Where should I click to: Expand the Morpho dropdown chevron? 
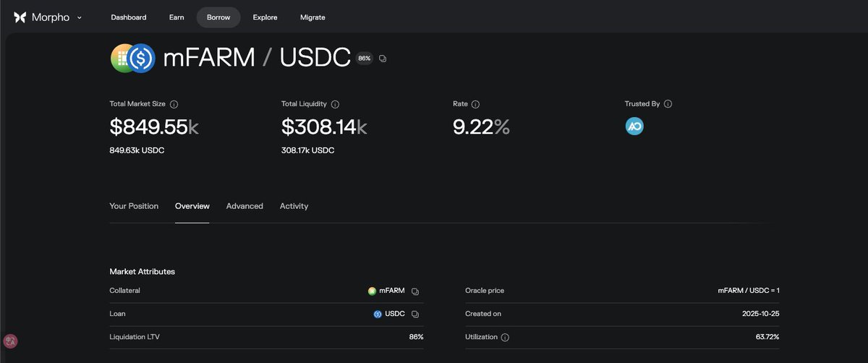coord(80,17)
